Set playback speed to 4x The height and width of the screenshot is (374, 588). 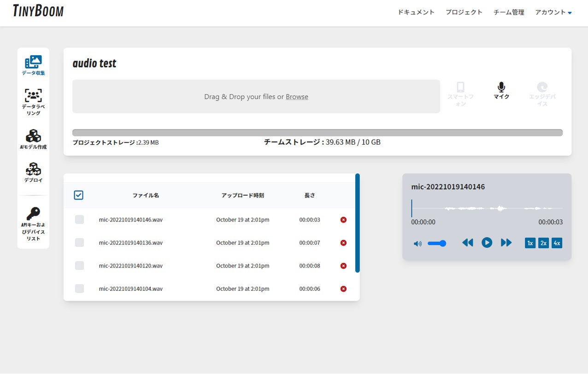pos(557,243)
